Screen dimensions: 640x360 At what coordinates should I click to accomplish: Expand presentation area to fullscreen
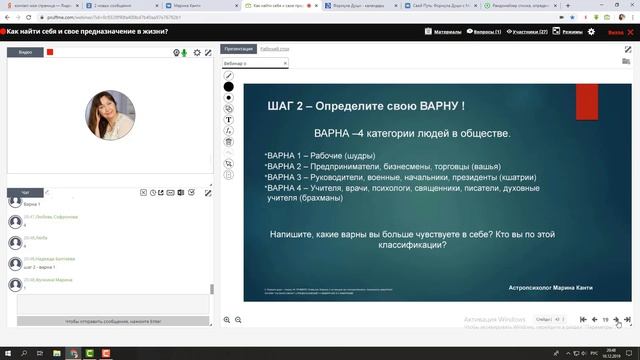click(628, 49)
